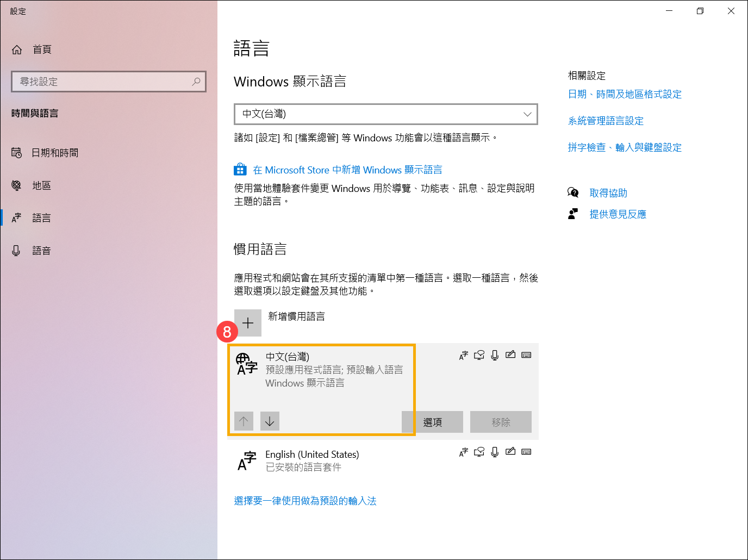748x560 pixels.
Task: Move 中文(台灣) down with the down arrow
Action: tap(270, 421)
